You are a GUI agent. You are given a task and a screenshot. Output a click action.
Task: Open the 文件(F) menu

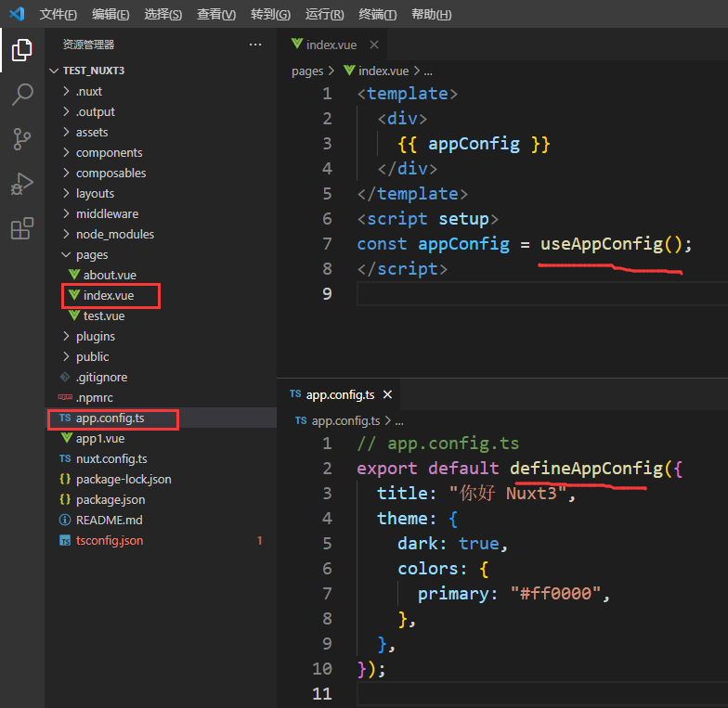point(58,15)
